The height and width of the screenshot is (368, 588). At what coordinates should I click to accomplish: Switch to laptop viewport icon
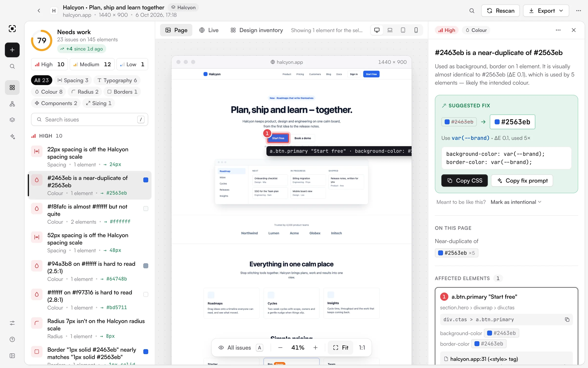tap(390, 30)
